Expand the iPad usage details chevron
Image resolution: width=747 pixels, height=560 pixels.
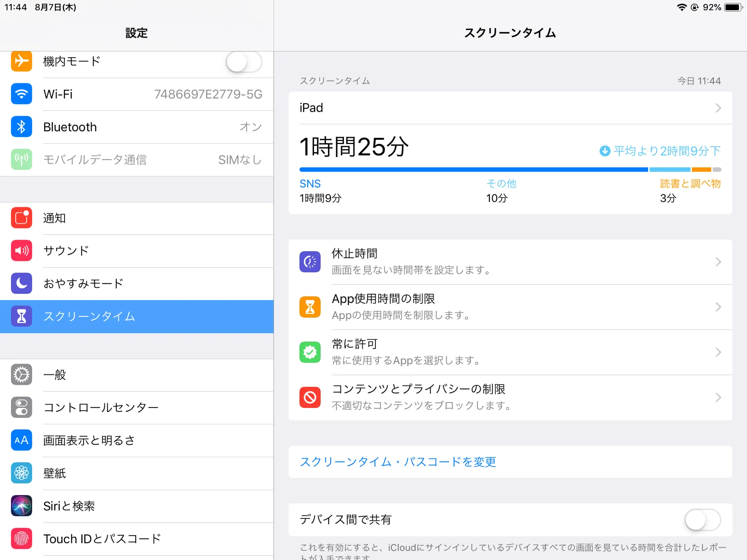click(718, 108)
